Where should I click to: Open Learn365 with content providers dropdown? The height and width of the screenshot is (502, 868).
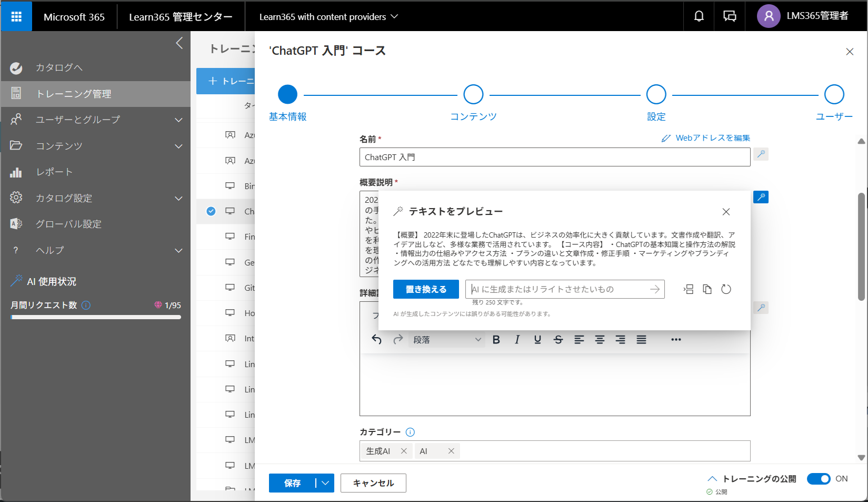[329, 17]
